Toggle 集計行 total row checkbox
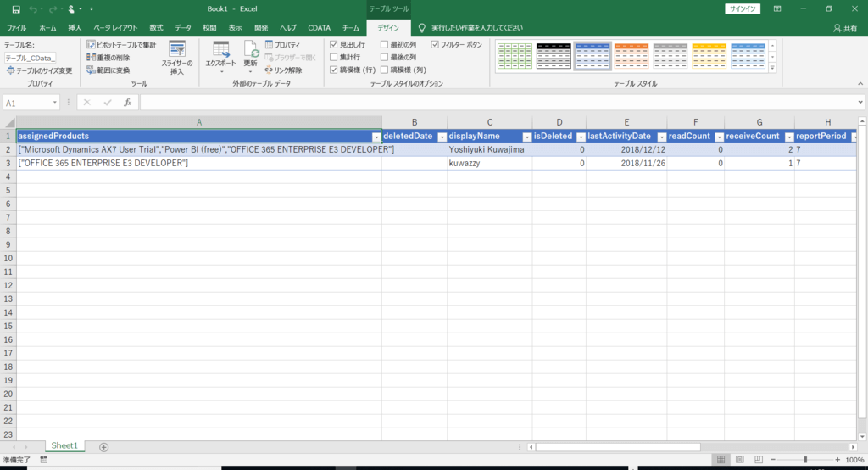Image resolution: width=868 pixels, height=470 pixels. click(334, 57)
